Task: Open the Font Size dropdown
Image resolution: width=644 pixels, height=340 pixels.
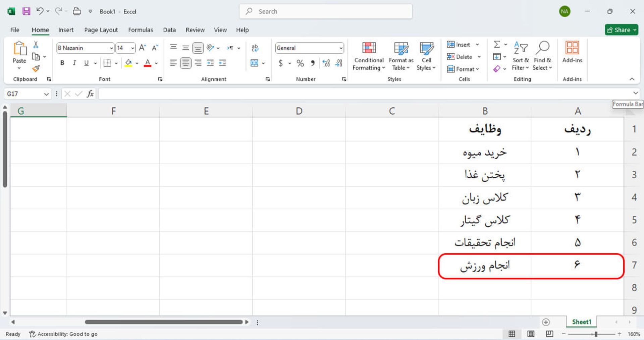Action: [x=132, y=48]
